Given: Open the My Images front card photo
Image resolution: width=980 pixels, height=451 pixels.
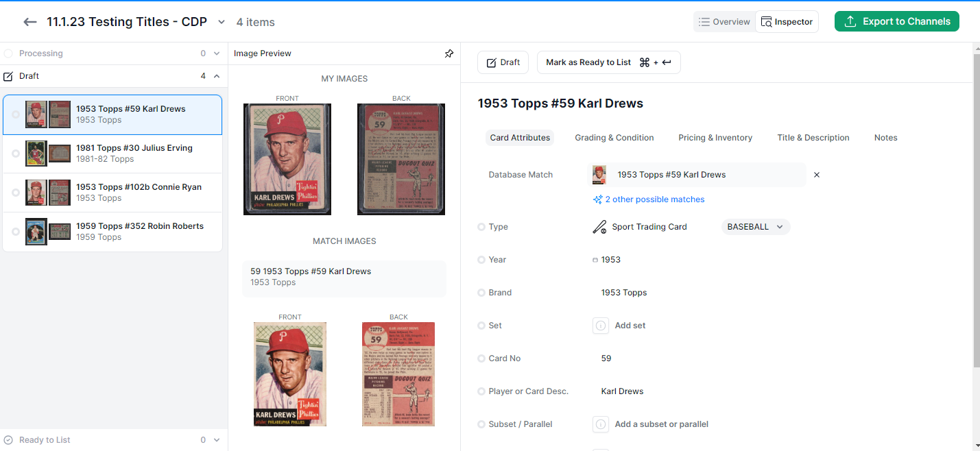Looking at the screenshot, I should pos(287,159).
